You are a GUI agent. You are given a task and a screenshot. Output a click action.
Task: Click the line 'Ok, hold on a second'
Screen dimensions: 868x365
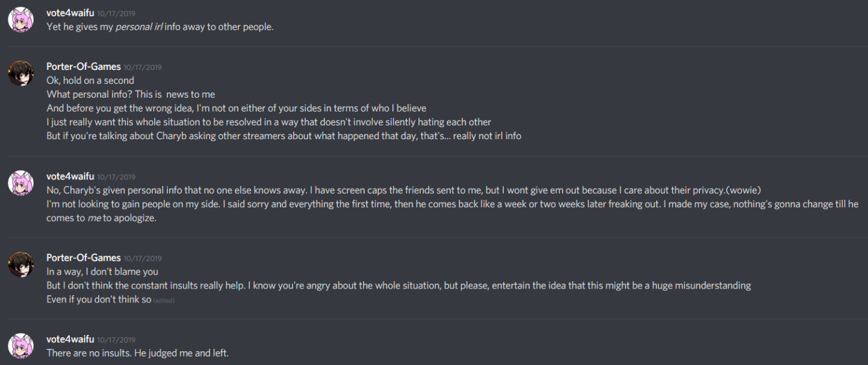point(90,81)
